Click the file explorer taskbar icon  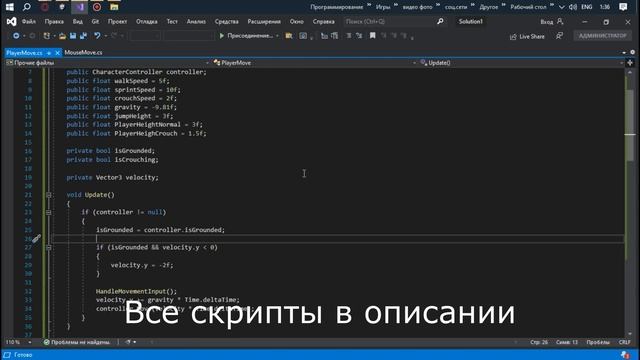click(114, 7)
